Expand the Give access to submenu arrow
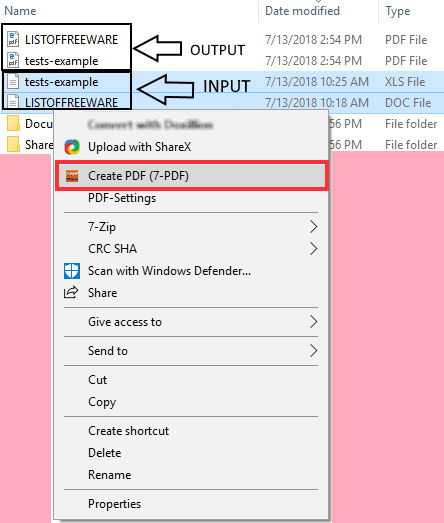 313,322
